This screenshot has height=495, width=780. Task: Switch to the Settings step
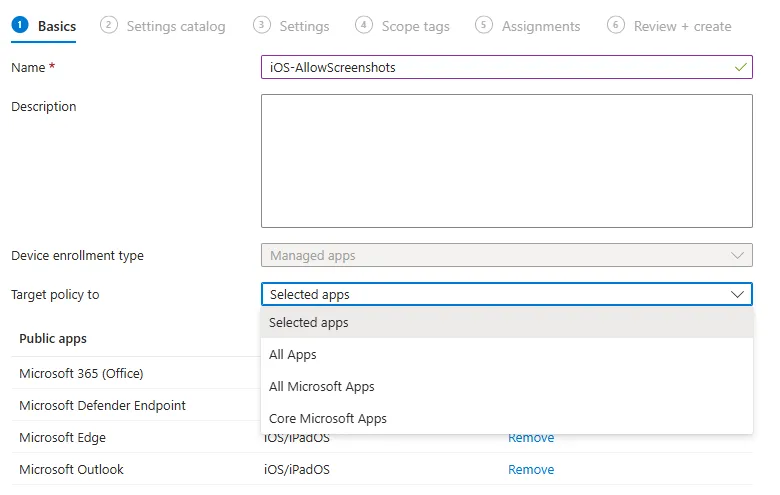tap(291, 26)
